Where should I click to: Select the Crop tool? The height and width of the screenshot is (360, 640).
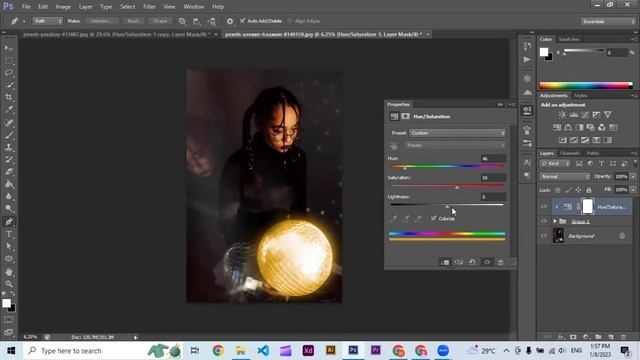pos(9,97)
